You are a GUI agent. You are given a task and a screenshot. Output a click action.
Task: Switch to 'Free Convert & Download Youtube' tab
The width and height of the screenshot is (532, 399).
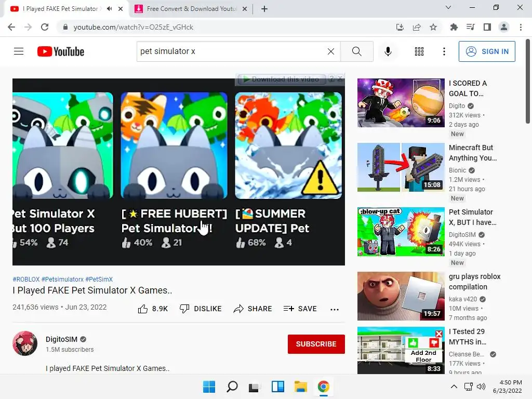(191, 9)
